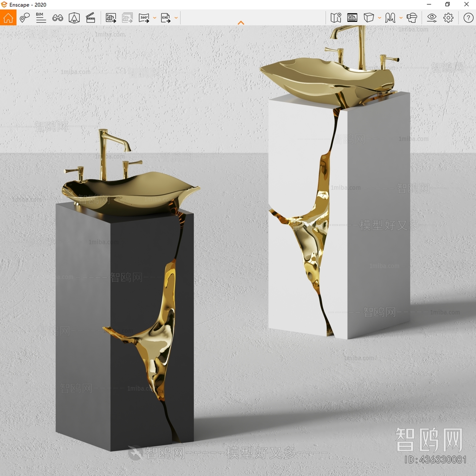
Task: Expand the EXE export dropdown arrow
Action: point(176,18)
